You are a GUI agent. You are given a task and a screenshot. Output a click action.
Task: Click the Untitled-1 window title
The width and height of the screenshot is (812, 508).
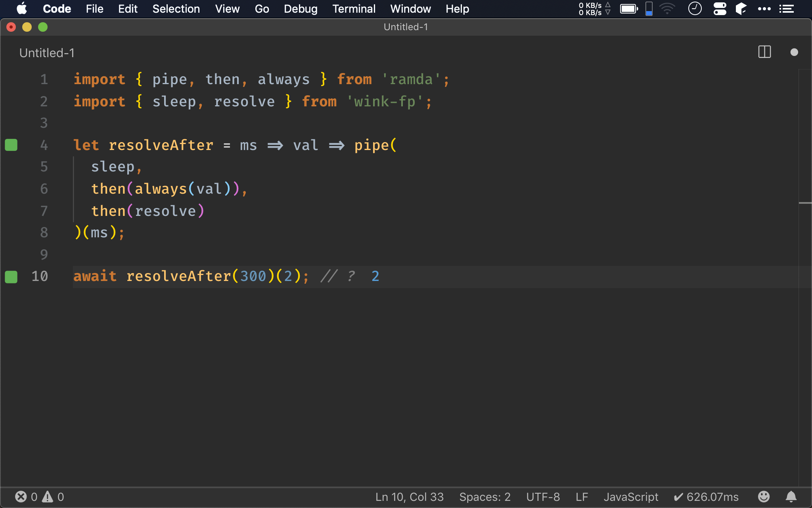406,27
